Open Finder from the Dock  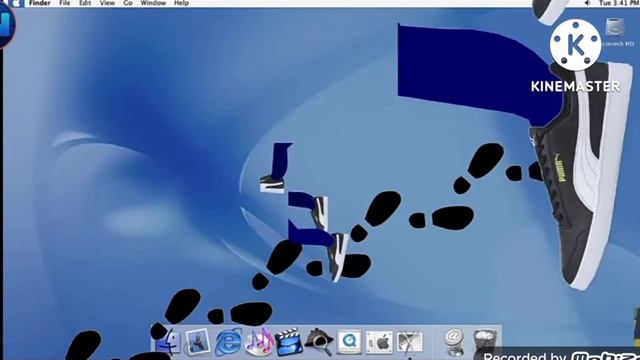168,342
